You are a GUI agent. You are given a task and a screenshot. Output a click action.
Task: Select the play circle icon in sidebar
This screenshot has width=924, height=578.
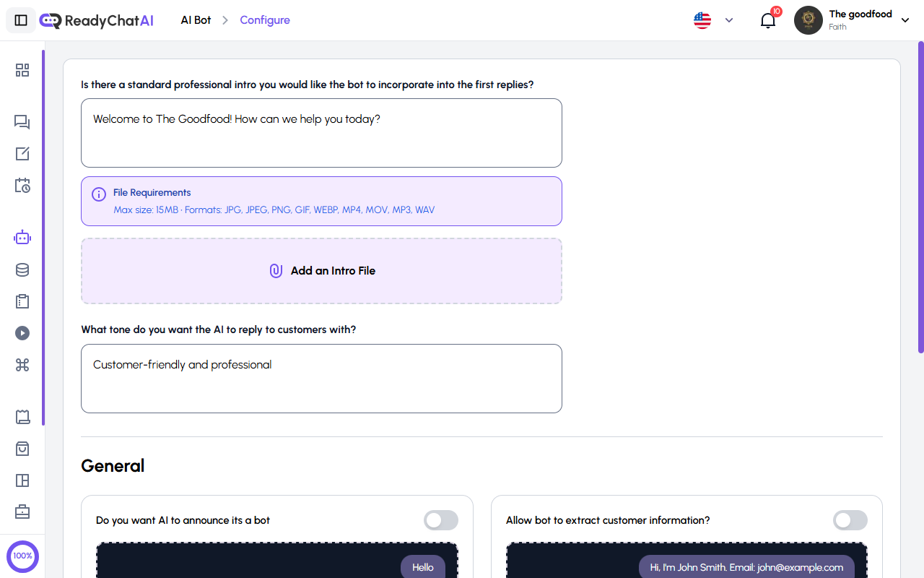click(x=22, y=333)
